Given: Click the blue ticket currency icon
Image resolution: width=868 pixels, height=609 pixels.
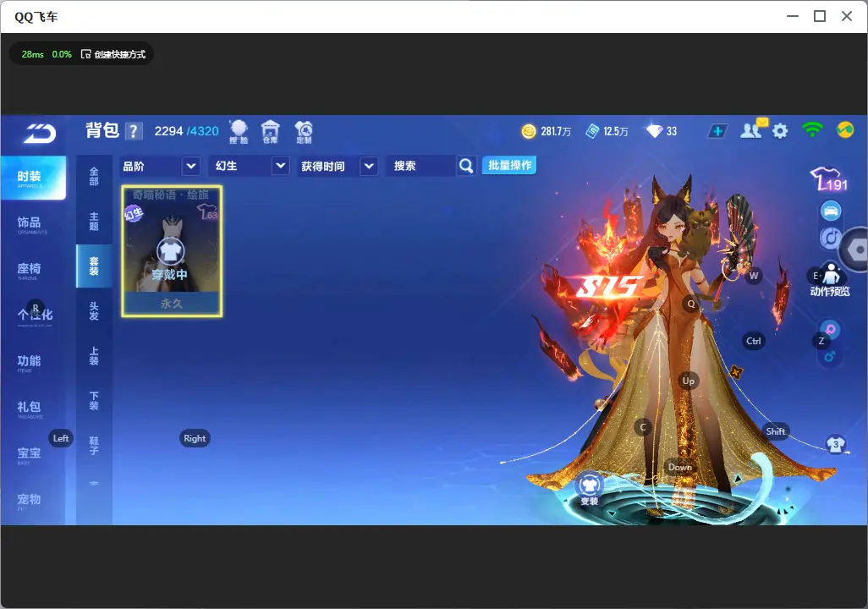Looking at the screenshot, I should pyautogui.click(x=592, y=131).
